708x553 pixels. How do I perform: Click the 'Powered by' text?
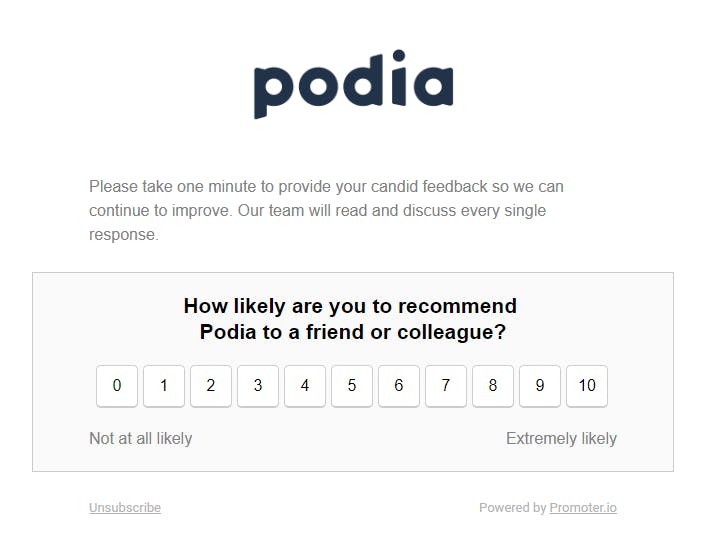(x=512, y=508)
